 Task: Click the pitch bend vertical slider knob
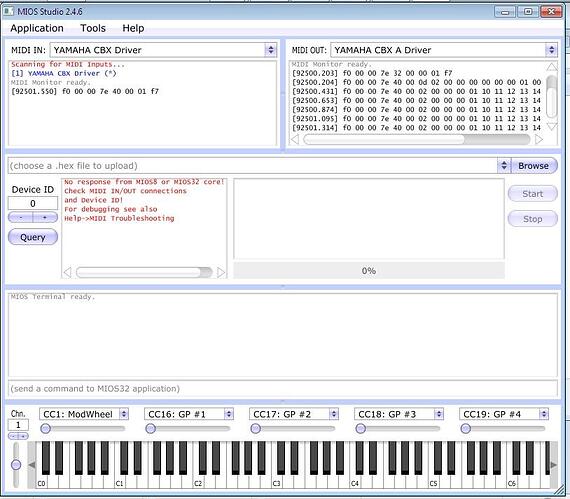(x=16, y=464)
